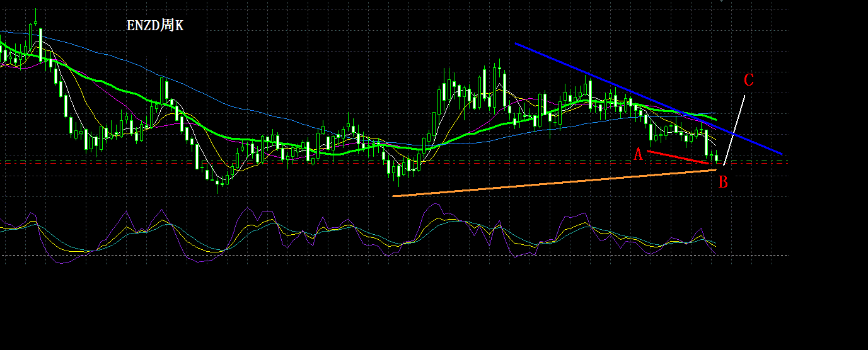Select the orange rising support line
Screen dimensions: 868x350
(x=555, y=183)
